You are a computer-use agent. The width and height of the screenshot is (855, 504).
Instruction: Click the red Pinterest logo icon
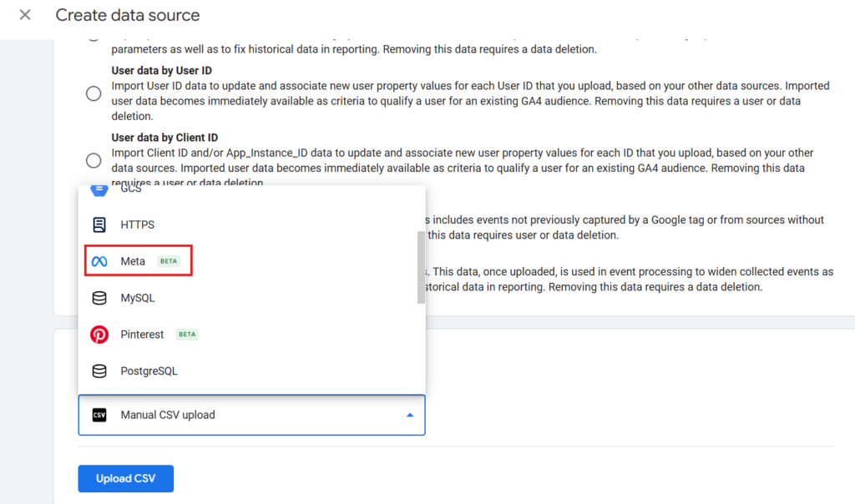(99, 335)
